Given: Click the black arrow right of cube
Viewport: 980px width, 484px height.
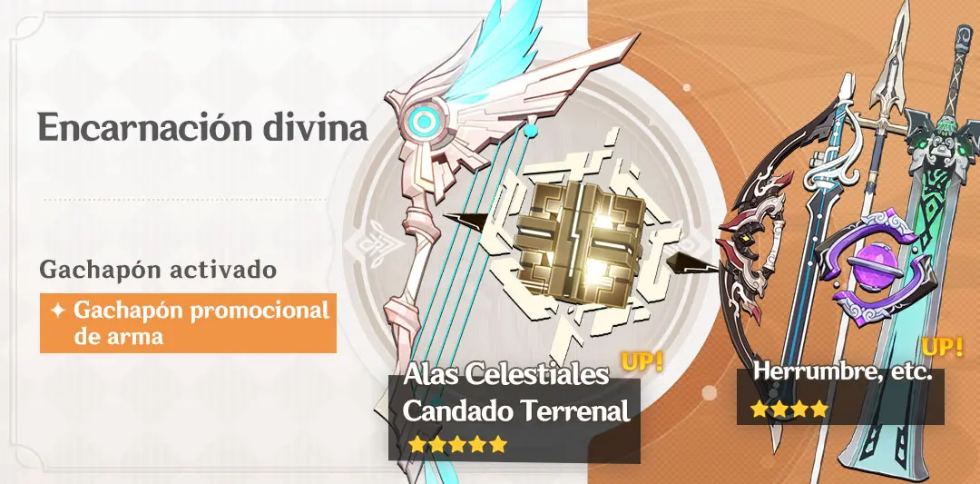Looking at the screenshot, I should 694,263.
